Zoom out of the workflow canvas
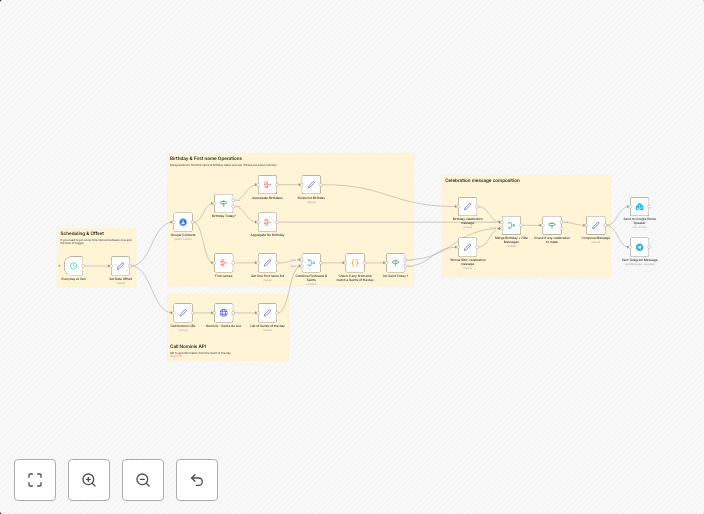 coord(143,480)
